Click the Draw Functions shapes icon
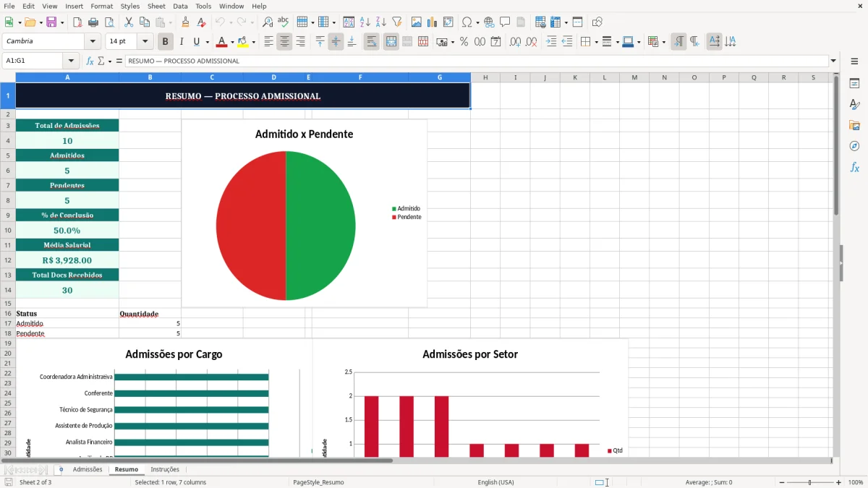The width and height of the screenshot is (868, 488). coord(597,22)
